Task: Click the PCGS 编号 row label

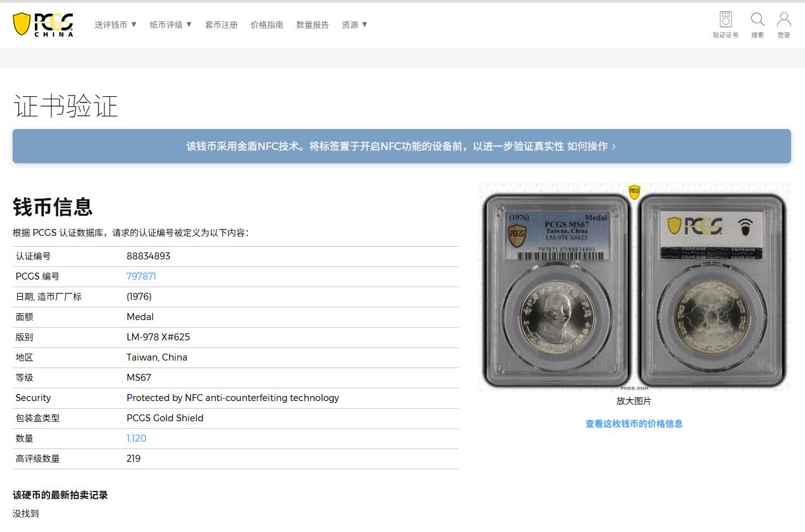Action: click(37, 276)
